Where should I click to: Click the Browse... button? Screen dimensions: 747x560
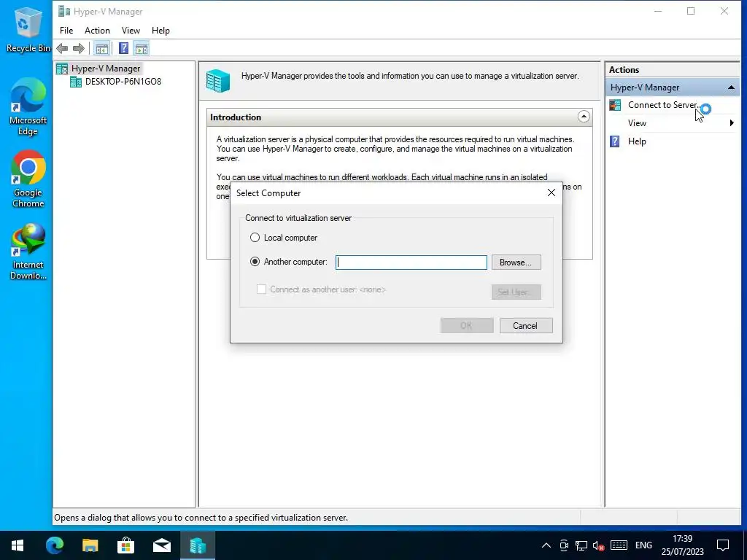point(516,262)
